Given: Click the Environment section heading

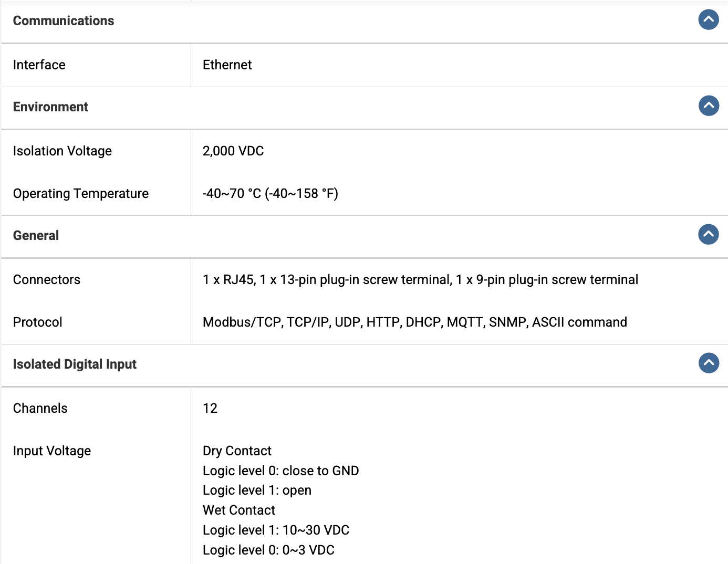Looking at the screenshot, I should [50, 107].
